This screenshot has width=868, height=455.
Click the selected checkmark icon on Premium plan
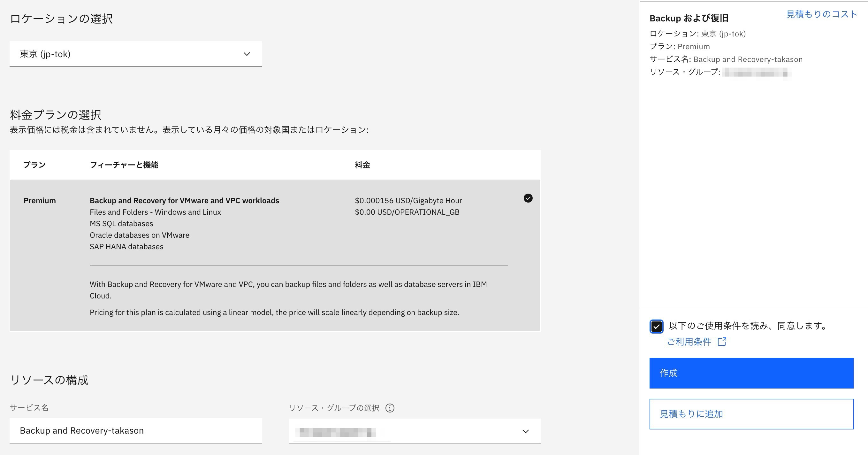tap(528, 198)
